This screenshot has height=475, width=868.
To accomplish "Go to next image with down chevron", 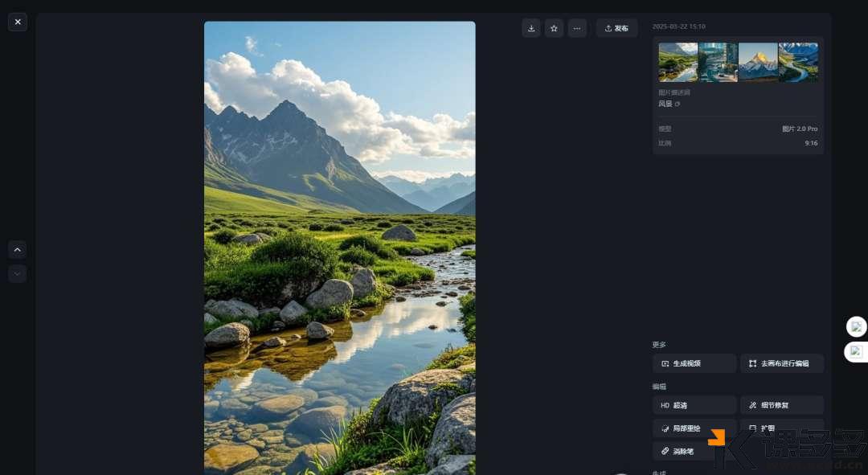I will pyautogui.click(x=18, y=274).
